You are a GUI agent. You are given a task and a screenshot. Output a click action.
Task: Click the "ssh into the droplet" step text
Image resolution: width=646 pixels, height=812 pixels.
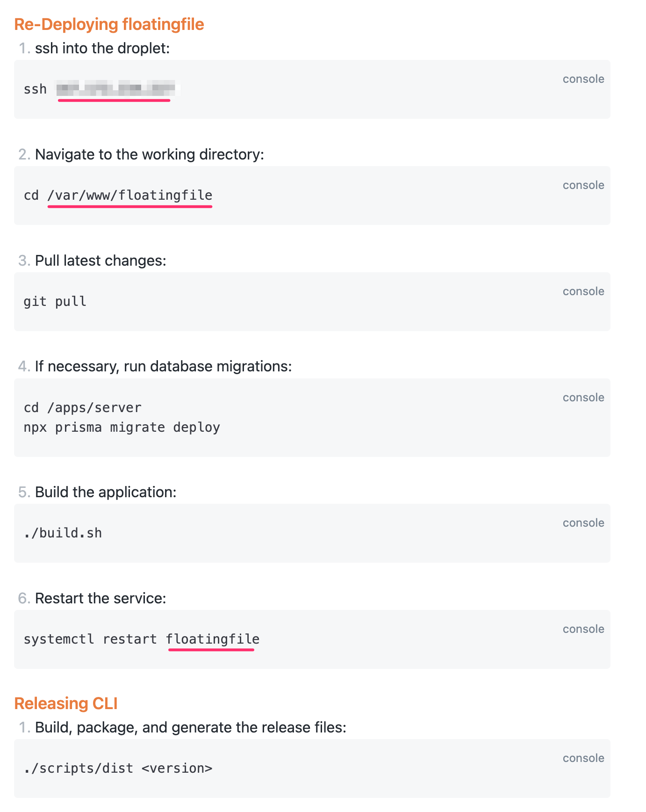coord(102,48)
